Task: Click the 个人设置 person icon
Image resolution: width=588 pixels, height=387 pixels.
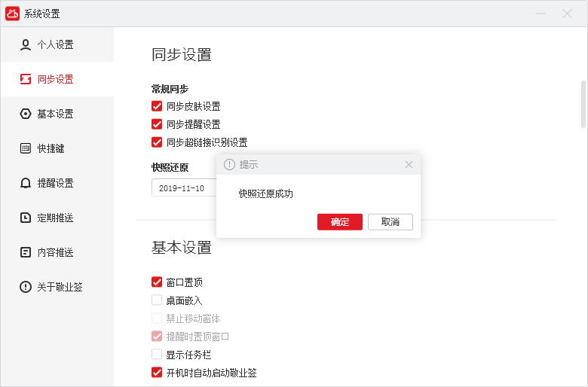Action: (x=26, y=44)
